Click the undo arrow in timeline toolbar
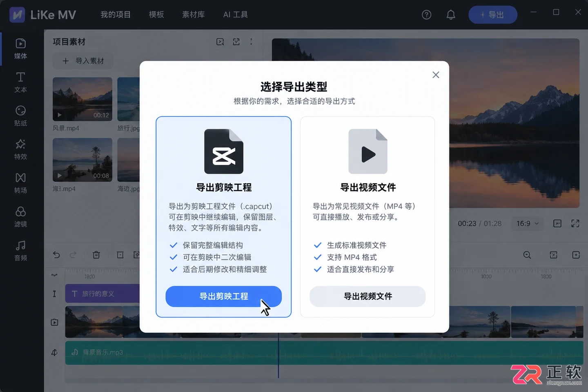588x392 pixels. [x=56, y=255]
